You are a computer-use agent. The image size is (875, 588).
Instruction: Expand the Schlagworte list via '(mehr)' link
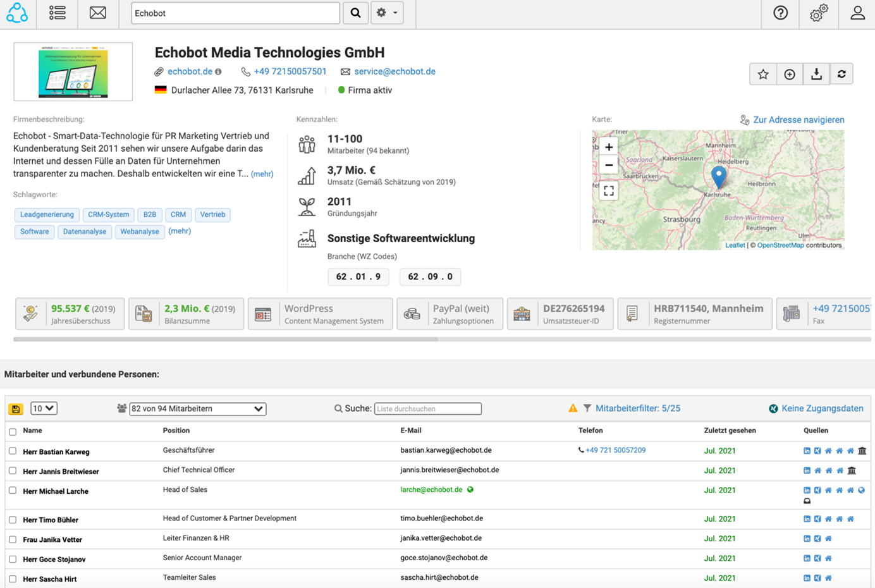tap(180, 231)
